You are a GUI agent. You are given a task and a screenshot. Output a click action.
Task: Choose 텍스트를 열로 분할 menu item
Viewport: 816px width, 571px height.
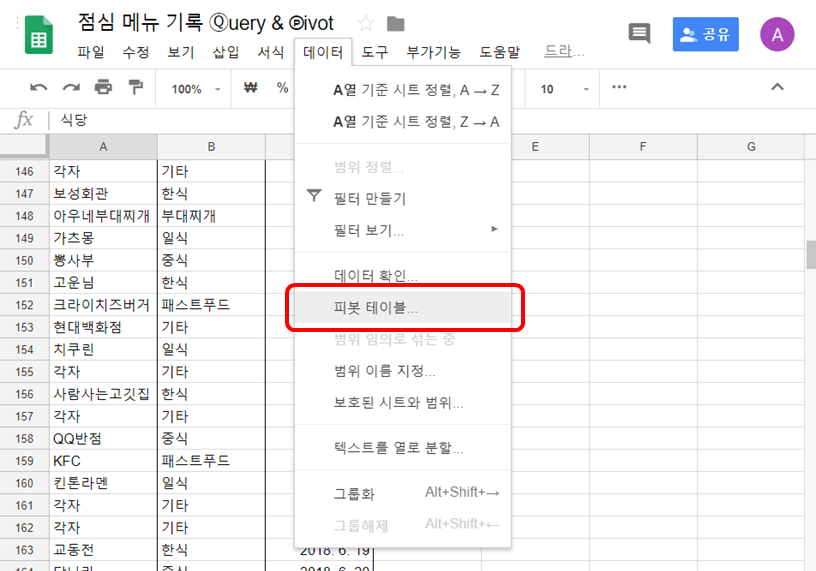point(403,448)
